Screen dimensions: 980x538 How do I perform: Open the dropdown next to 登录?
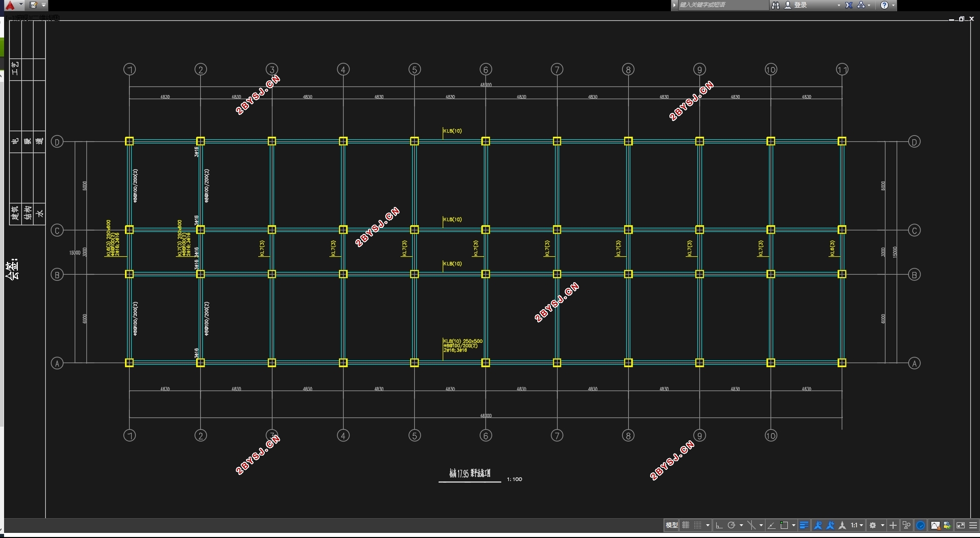click(x=838, y=5)
